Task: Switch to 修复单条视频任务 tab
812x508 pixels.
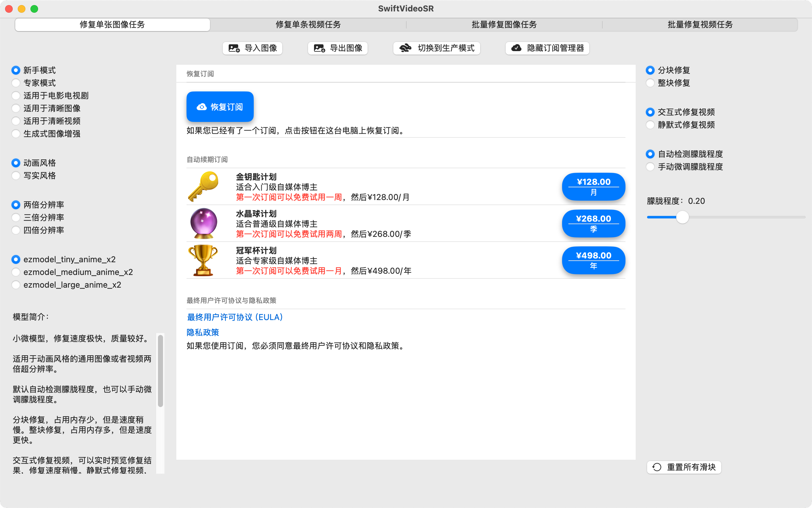Action: point(308,24)
